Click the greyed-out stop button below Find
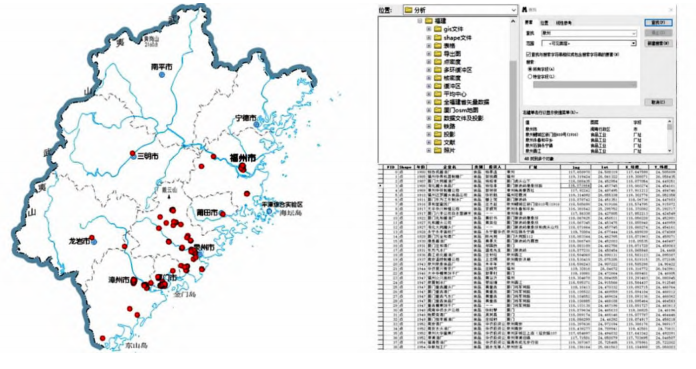 coord(658,33)
